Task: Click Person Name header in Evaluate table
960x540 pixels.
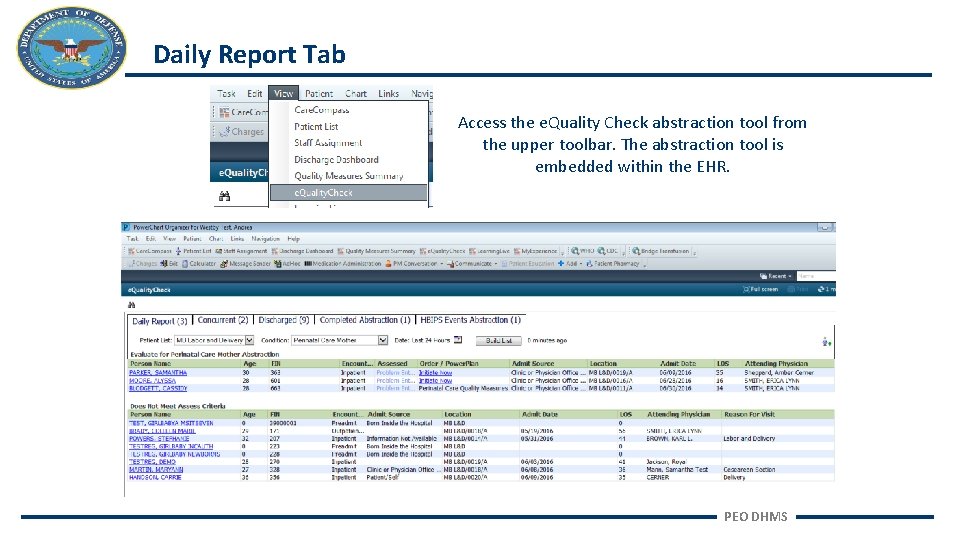Action: (x=150, y=364)
